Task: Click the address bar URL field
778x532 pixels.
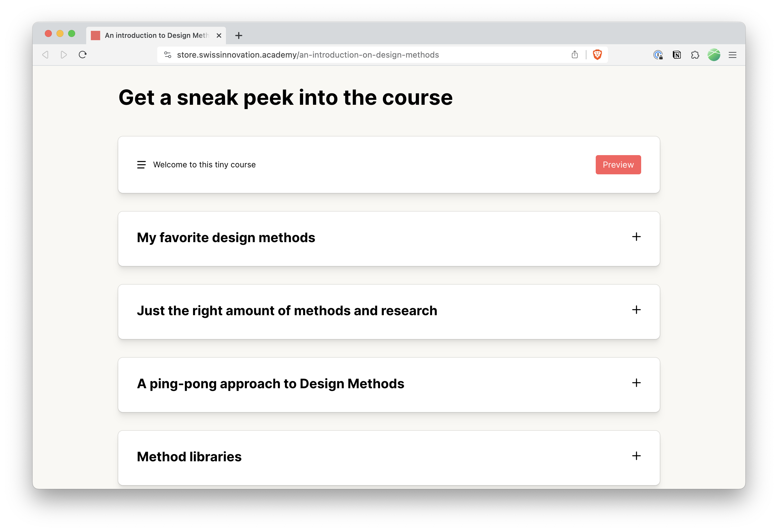Action: [335, 54]
